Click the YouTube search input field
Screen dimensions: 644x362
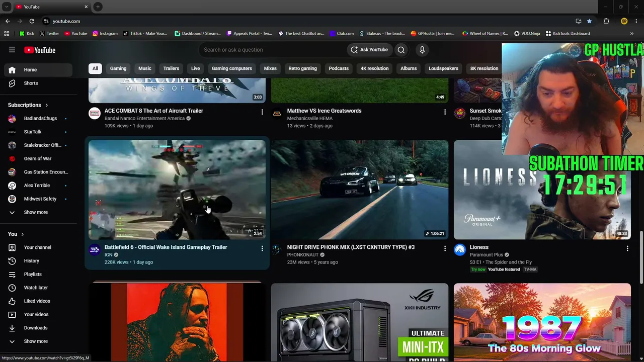pos(272,50)
